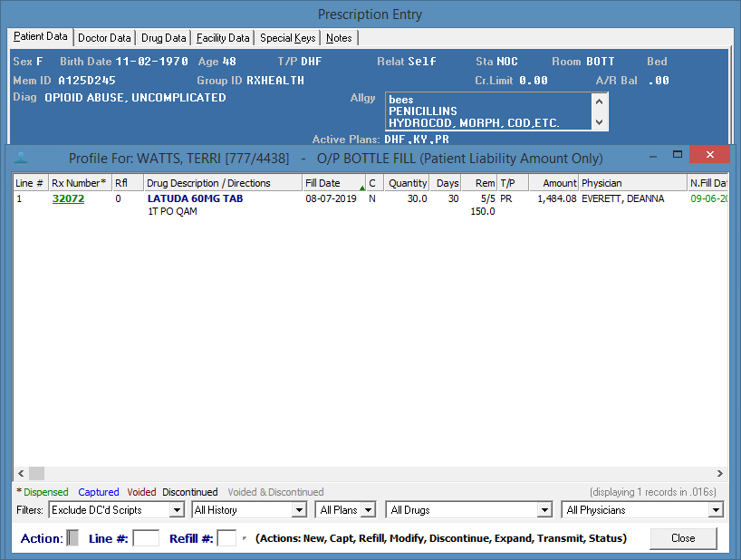Open Rx Number 32072 link
The width and height of the screenshot is (741, 560).
click(x=68, y=198)
